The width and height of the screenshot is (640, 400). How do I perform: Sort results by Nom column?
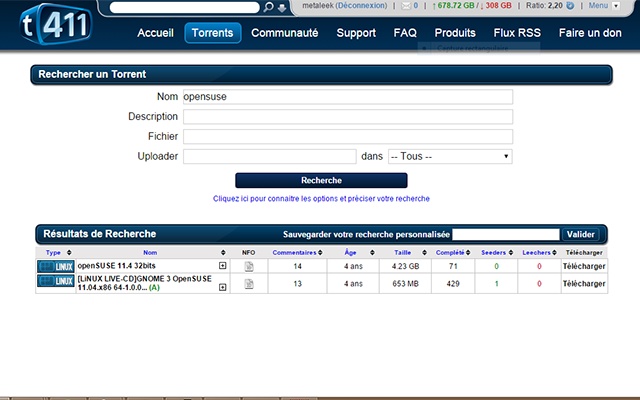coord(150,253)
